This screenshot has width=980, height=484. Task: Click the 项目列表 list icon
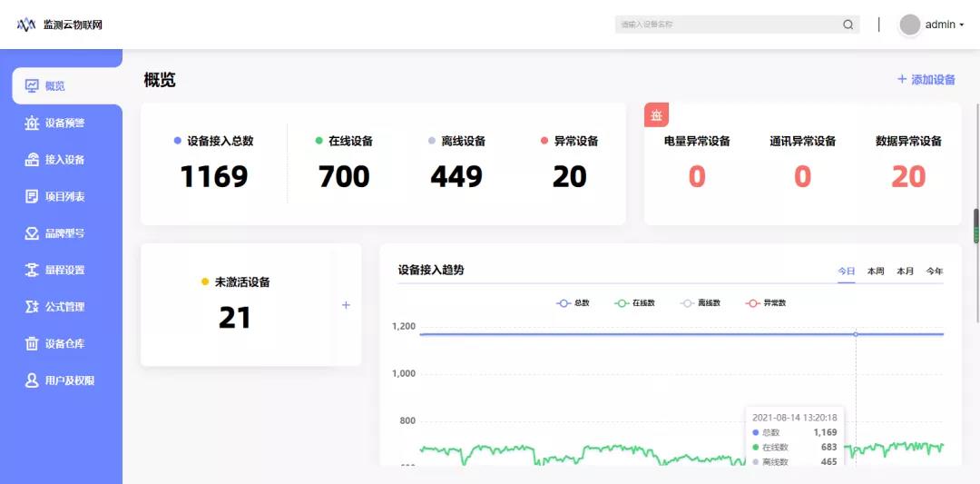pyautogui.click(x=32, y=196)
